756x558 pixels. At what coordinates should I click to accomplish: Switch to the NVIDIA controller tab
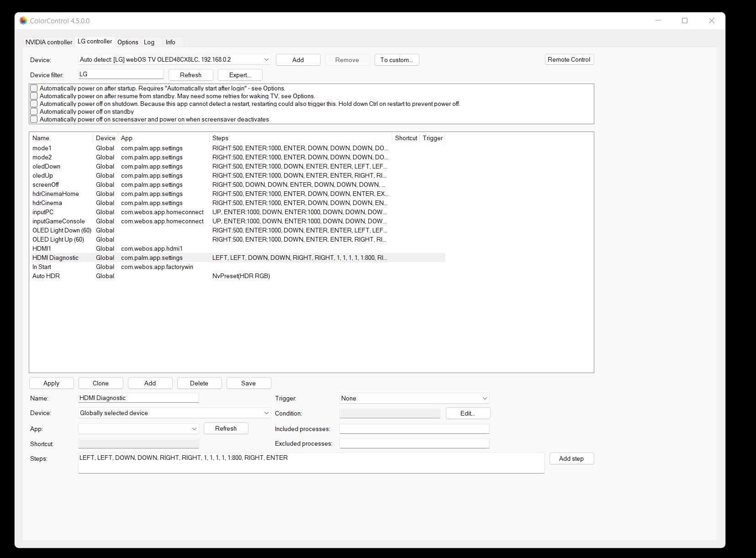pyautogui.click(x=49, y=42)
